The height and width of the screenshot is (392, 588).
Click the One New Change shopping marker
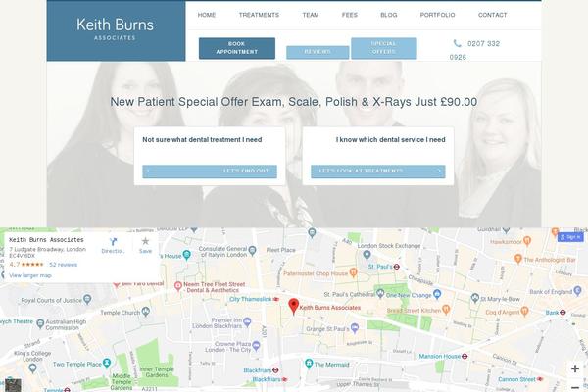(x=437, y=294)
